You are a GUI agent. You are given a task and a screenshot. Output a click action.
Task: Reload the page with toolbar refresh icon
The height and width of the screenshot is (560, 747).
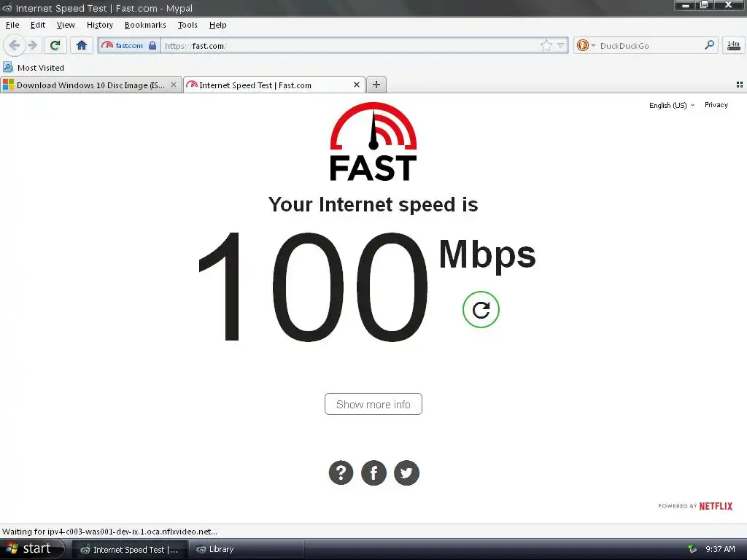click(55, 45)
